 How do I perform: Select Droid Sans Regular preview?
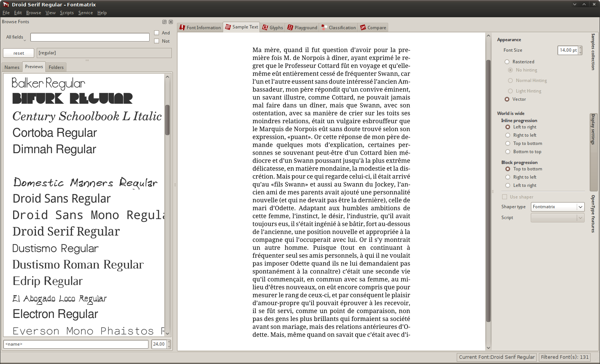62,198
